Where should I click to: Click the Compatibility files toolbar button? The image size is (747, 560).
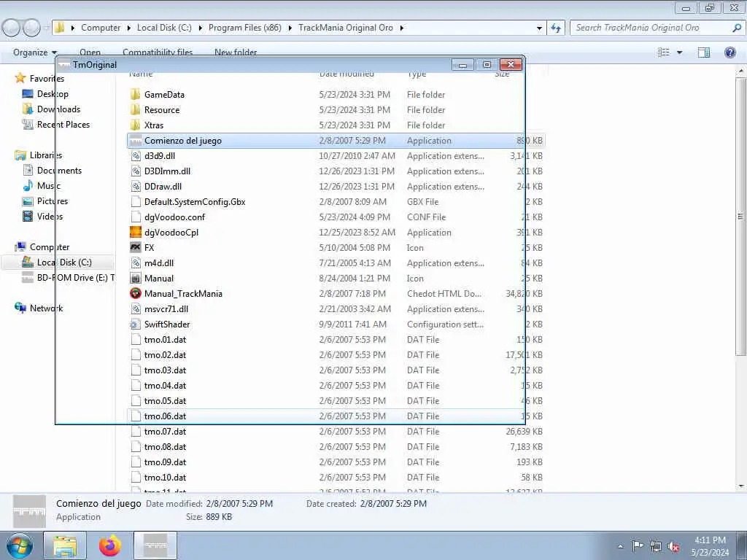coord(158,52)
